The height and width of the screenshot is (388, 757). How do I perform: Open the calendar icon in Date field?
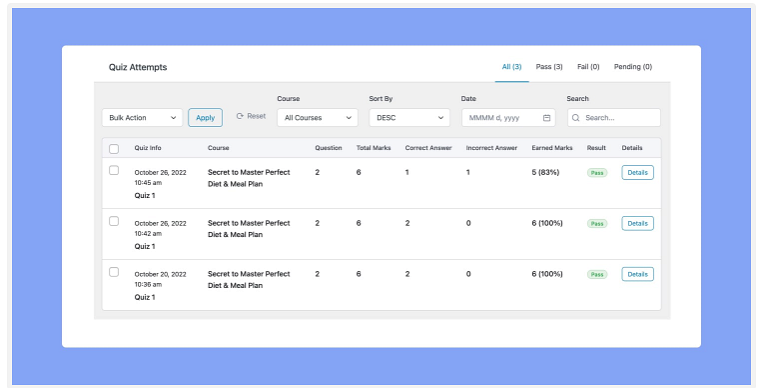pos(547,118)
